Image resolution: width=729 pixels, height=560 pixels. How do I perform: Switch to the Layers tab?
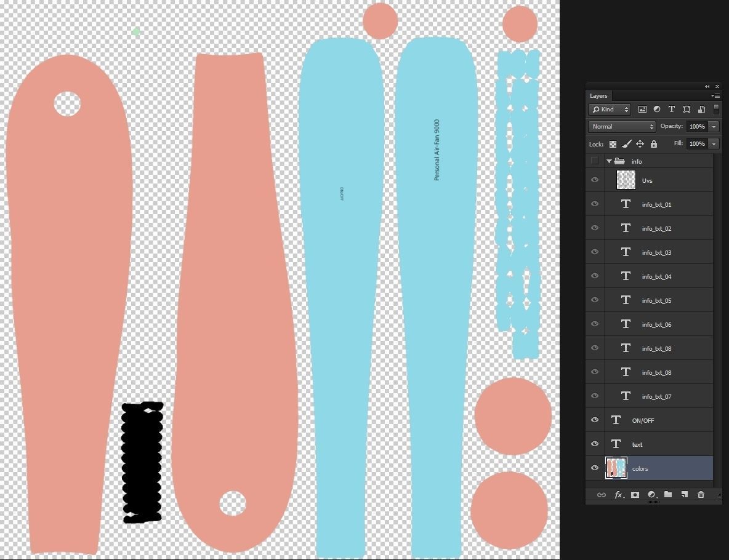(x=598, y=96)
